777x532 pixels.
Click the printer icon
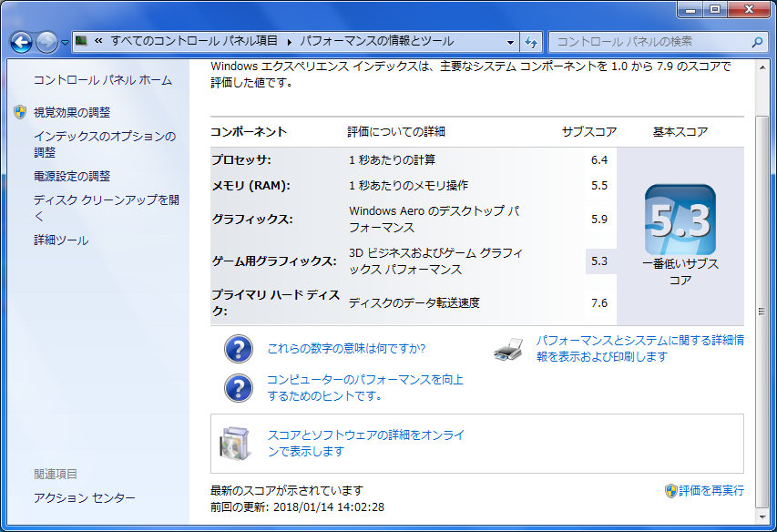pos(508,349)
